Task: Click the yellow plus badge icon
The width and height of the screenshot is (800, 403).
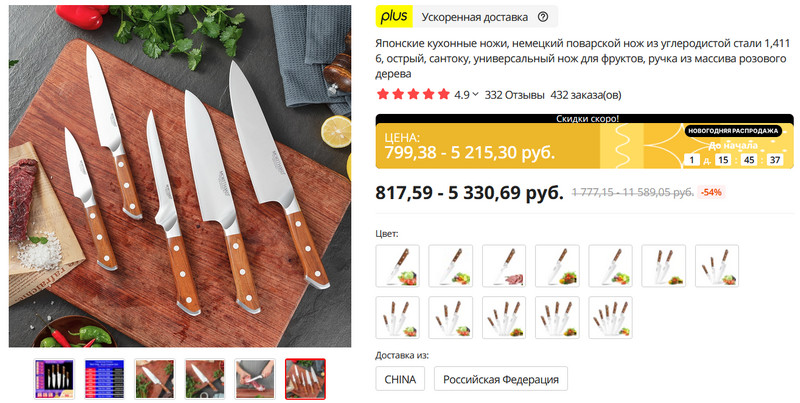Action: pos(394,16)
